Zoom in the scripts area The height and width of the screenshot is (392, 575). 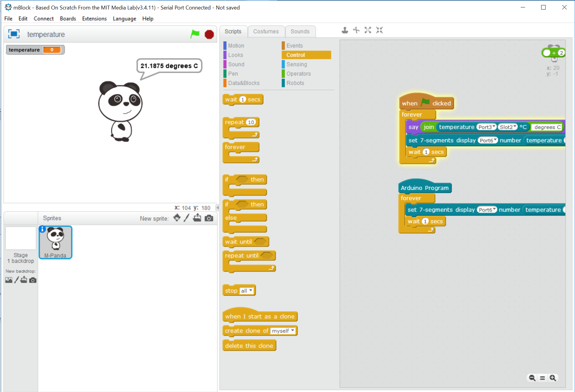tap(553, 378)
